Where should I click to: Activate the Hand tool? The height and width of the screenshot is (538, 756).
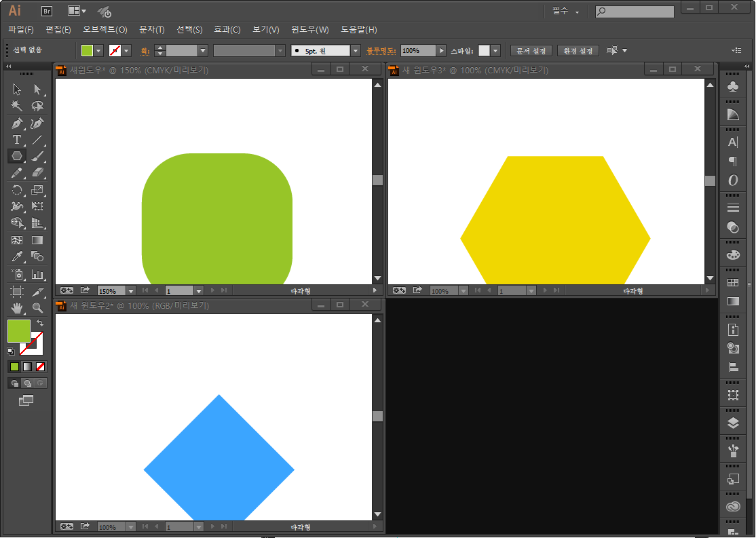pos(17,307)
